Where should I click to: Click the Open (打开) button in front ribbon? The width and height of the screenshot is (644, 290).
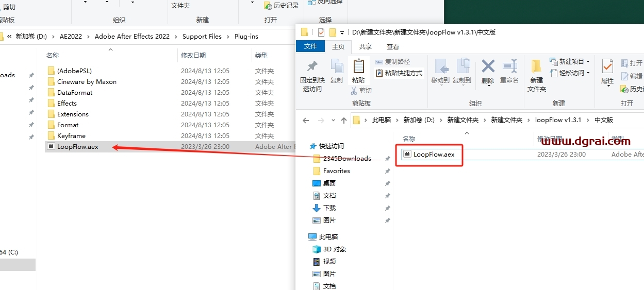tap(632, 63)
